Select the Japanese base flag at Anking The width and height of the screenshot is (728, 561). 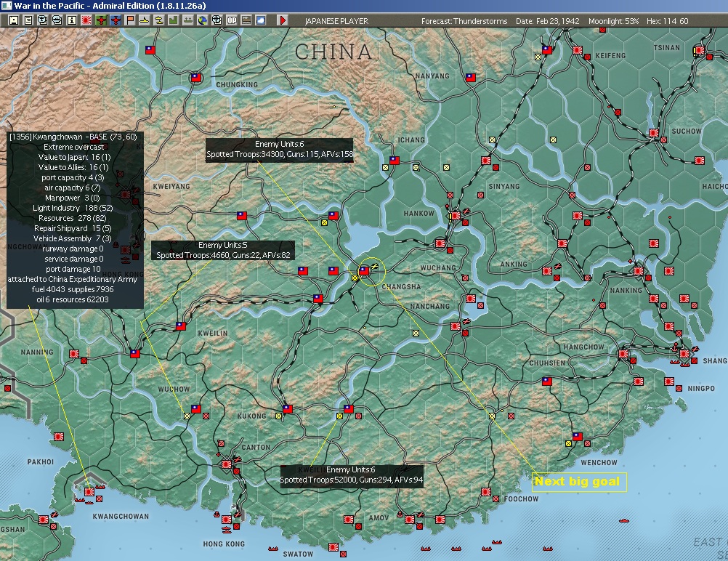(547, 271)
